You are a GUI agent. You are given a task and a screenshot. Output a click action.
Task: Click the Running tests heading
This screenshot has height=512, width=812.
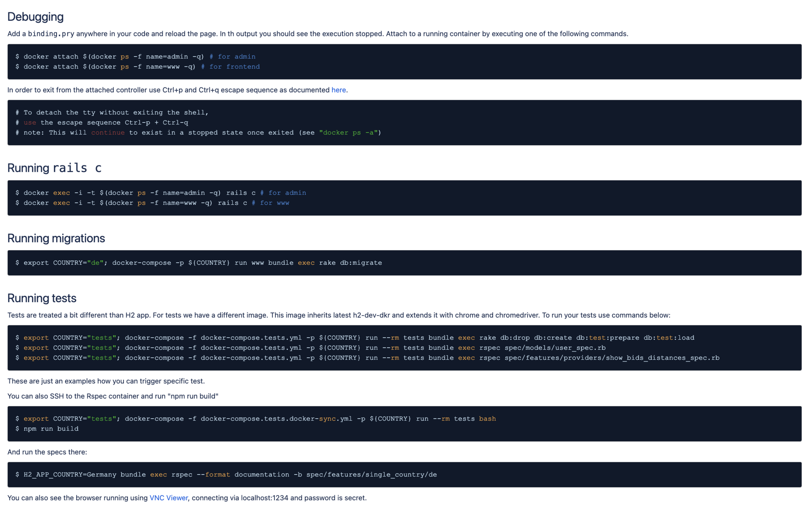(x=42, y=298)
